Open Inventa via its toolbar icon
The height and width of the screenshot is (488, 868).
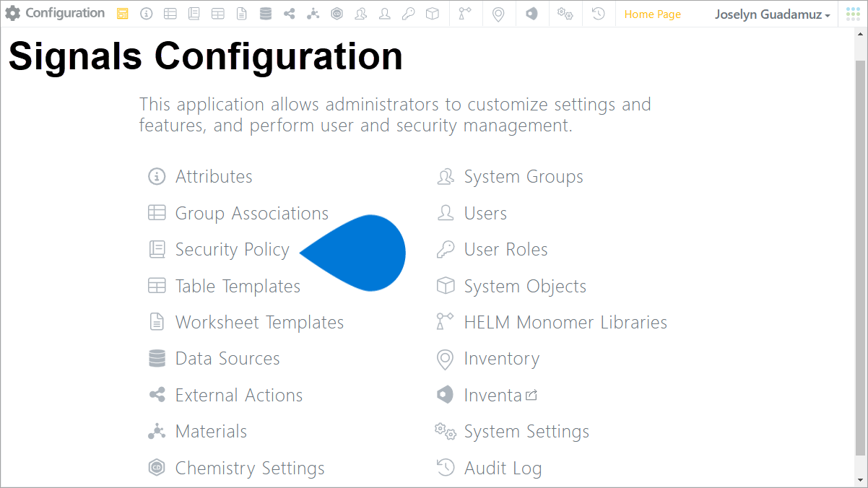coord(531,14)
